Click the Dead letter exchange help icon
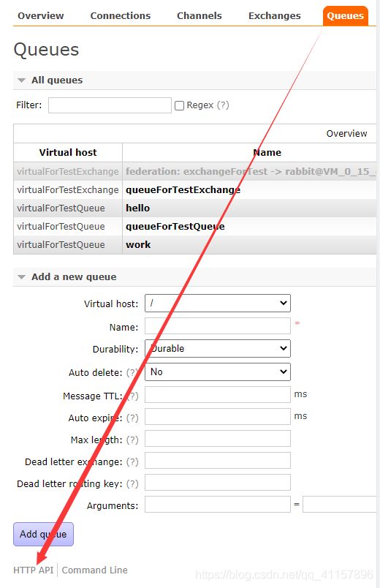The image size is (380, 588). 132,461
